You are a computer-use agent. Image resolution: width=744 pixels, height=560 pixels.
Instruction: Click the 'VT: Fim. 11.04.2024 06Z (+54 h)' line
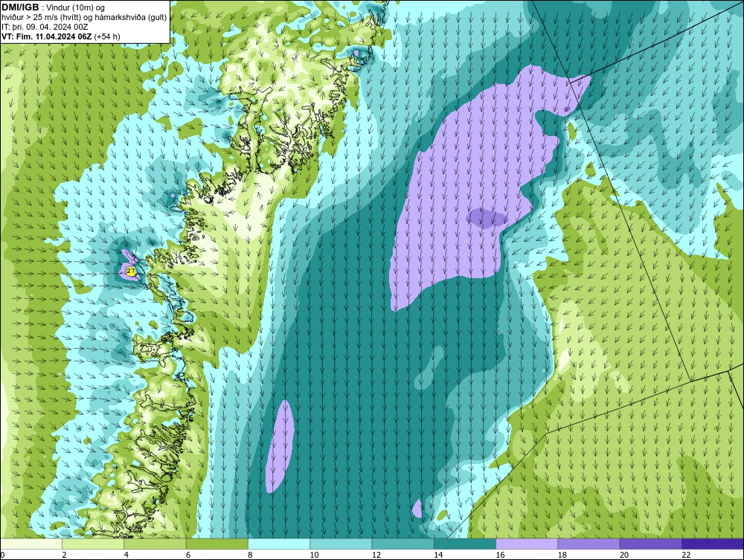point(61,36)
